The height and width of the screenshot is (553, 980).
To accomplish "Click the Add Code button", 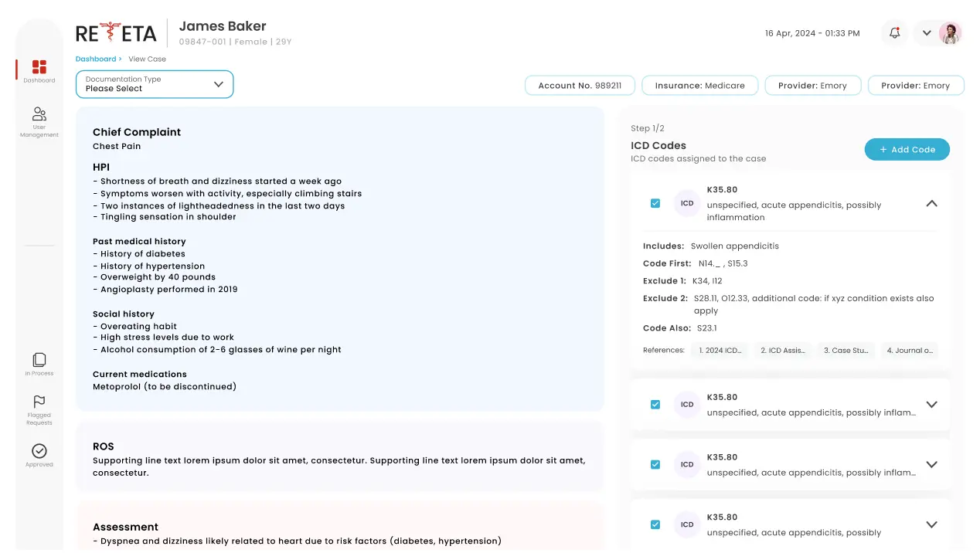I will pos(907,150).
